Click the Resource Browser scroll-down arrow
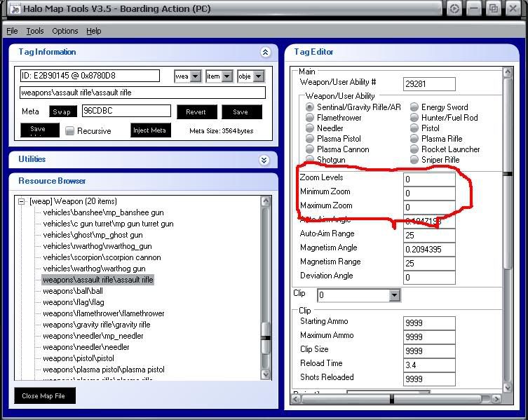Image resolution: width=528 pixels, height=420 pixels. [266, 374]
